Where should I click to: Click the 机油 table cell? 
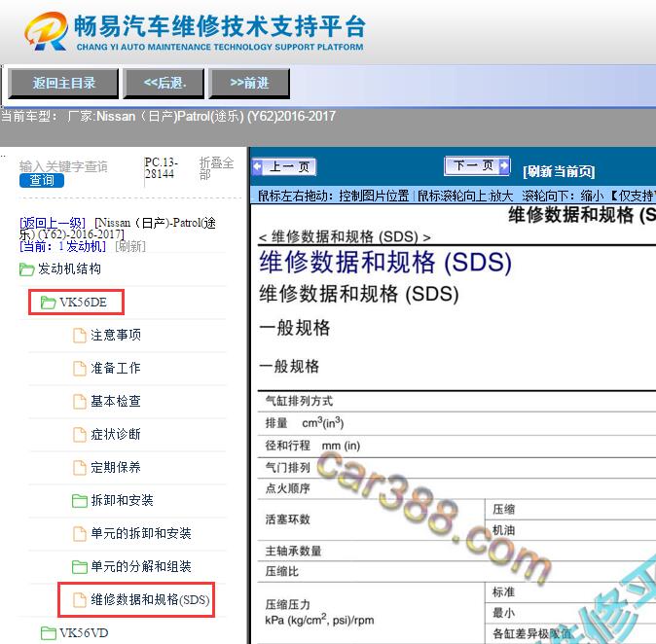[570, 530]
